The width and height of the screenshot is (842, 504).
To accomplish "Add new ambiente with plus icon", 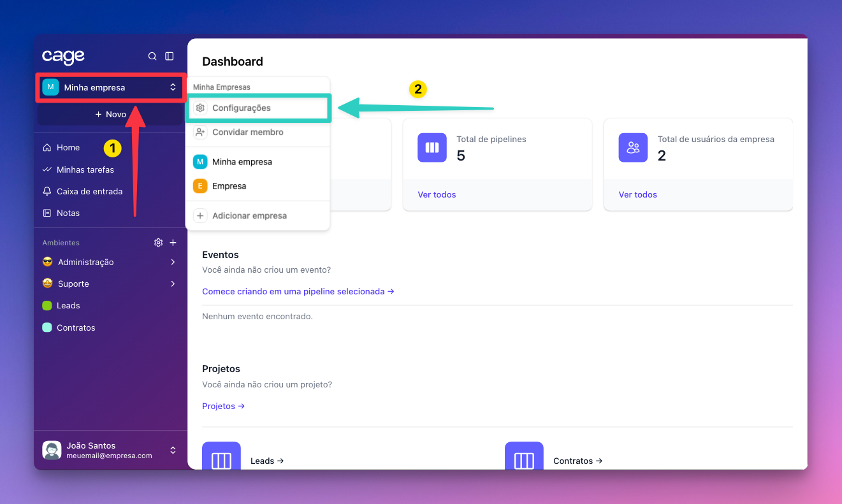I will tap(173, 243).
